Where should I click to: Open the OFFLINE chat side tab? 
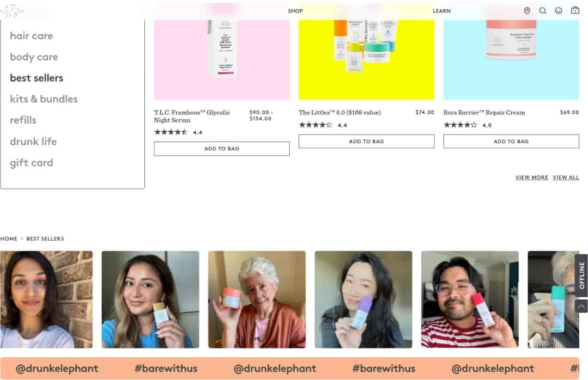coord(581,275)
